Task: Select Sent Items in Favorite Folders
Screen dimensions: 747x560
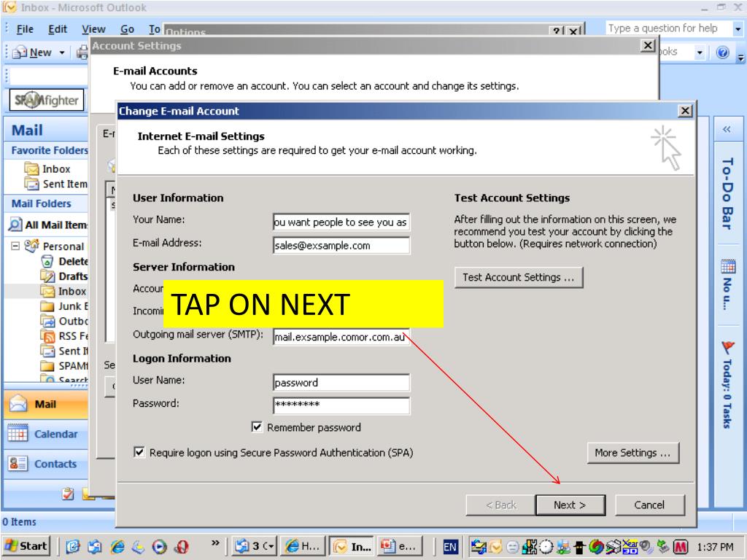Action: pyautogui.click(x=56, y=184)
